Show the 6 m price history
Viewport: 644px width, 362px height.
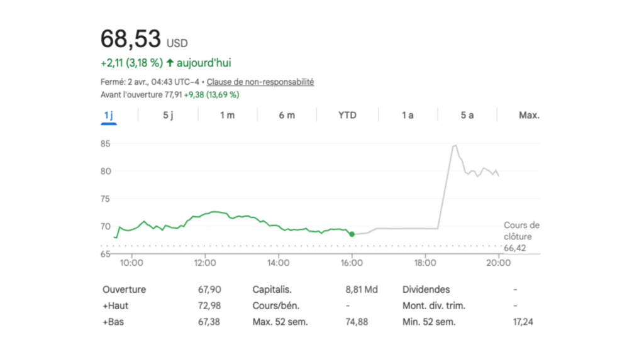(287, 115)
